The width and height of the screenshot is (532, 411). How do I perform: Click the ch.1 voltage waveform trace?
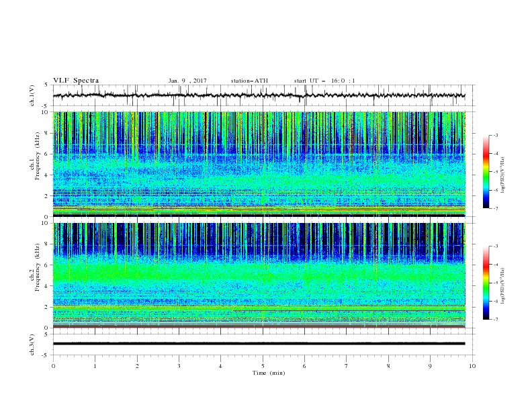pos(259,95)
